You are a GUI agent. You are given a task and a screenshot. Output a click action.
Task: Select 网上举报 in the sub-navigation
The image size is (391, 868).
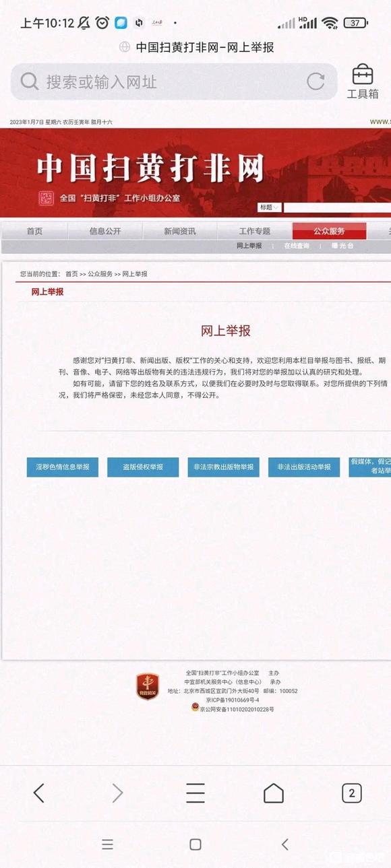click(249, 246)
